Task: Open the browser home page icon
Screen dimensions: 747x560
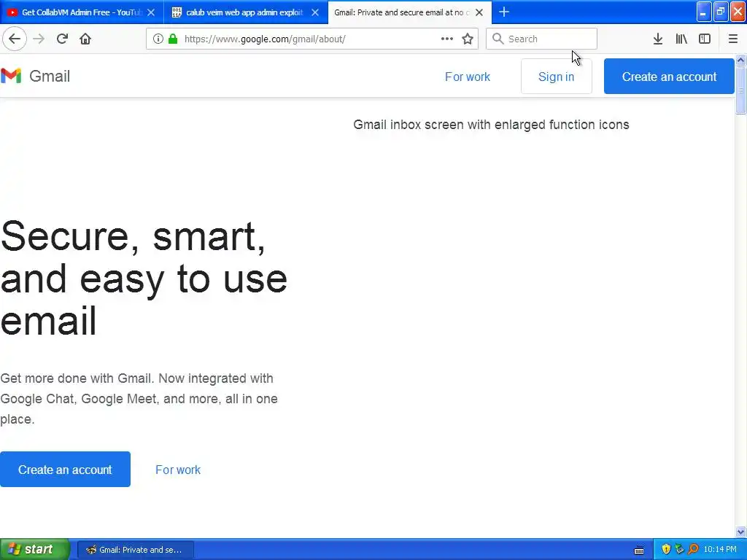Action: click(85, 39)
